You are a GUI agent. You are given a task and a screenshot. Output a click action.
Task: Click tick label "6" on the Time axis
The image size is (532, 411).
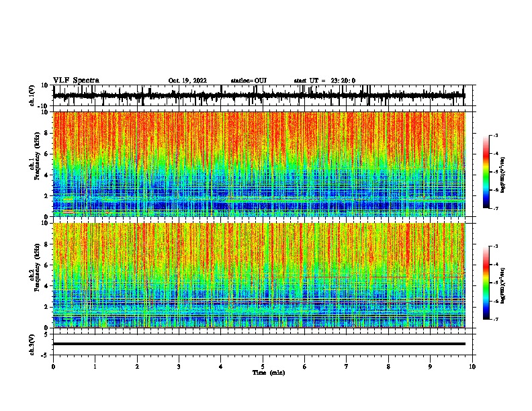coord(305,367)
